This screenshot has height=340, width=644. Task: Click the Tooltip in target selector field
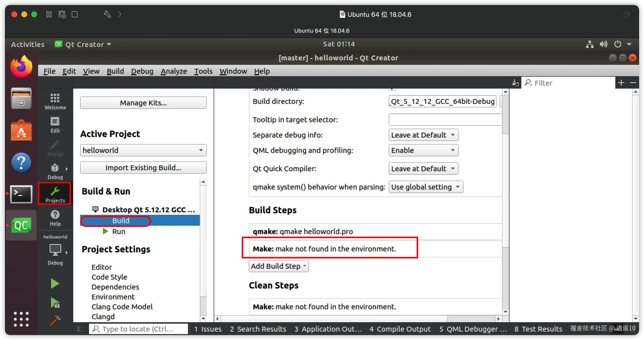coord(445,120)
